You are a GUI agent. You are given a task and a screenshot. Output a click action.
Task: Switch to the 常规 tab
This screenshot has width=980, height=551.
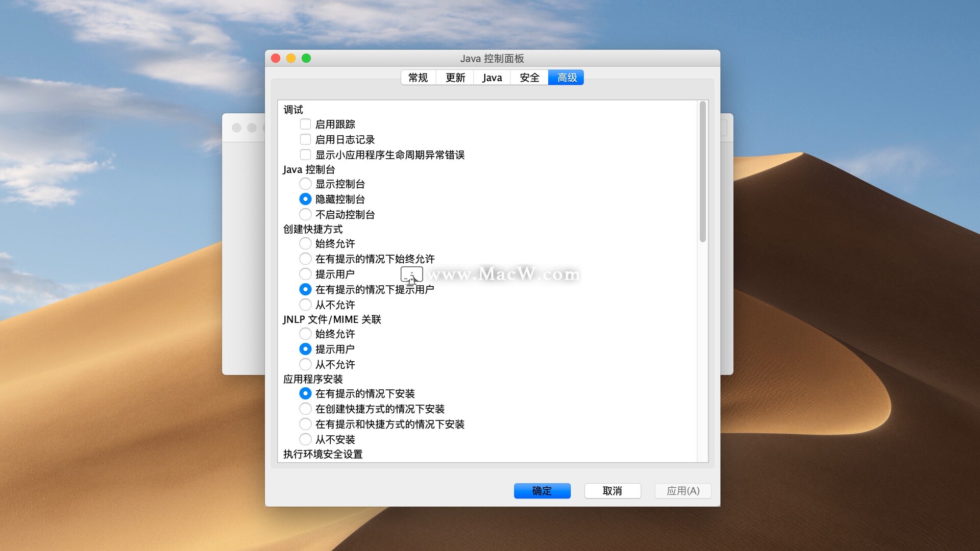[418, 78]
